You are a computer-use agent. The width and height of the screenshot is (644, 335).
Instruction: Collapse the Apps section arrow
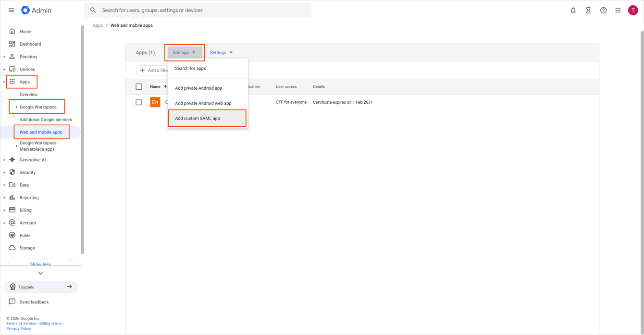4,82
